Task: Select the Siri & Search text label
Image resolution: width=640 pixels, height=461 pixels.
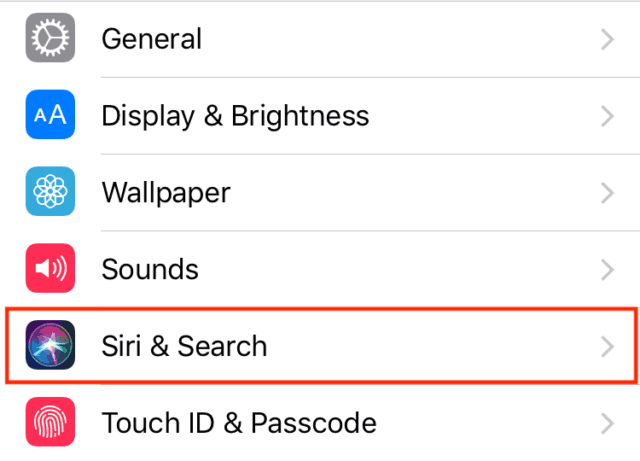Action: pyautogui.click(x=184, y=346)
